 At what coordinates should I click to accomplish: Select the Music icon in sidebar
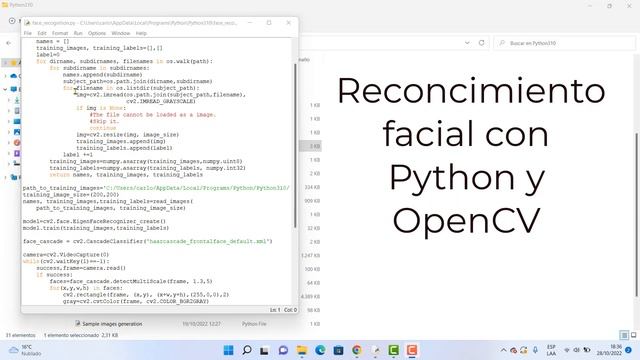(17, 142)
